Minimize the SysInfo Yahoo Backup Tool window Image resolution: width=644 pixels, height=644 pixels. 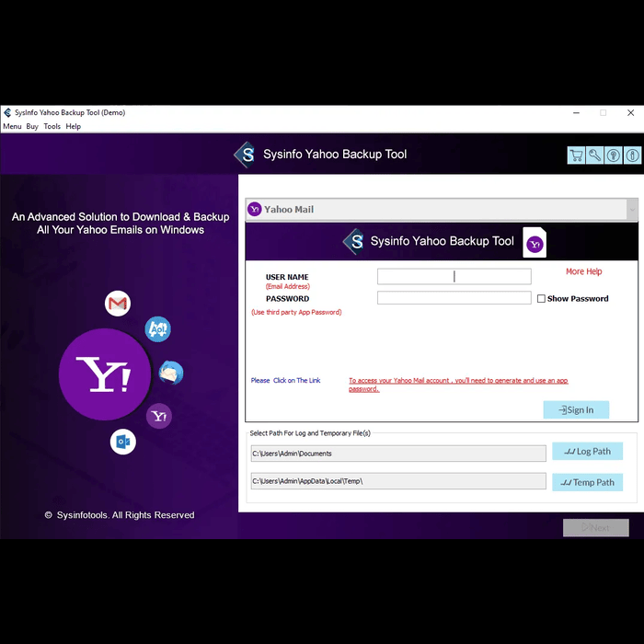point(576,112)
